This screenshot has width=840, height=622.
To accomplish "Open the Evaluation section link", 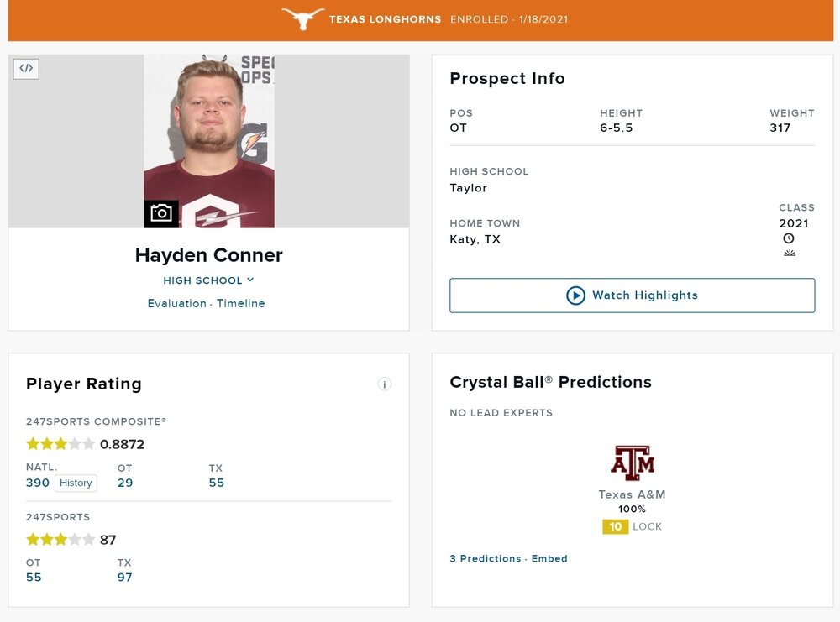I will pyautogui.click(x=176, y=304).
